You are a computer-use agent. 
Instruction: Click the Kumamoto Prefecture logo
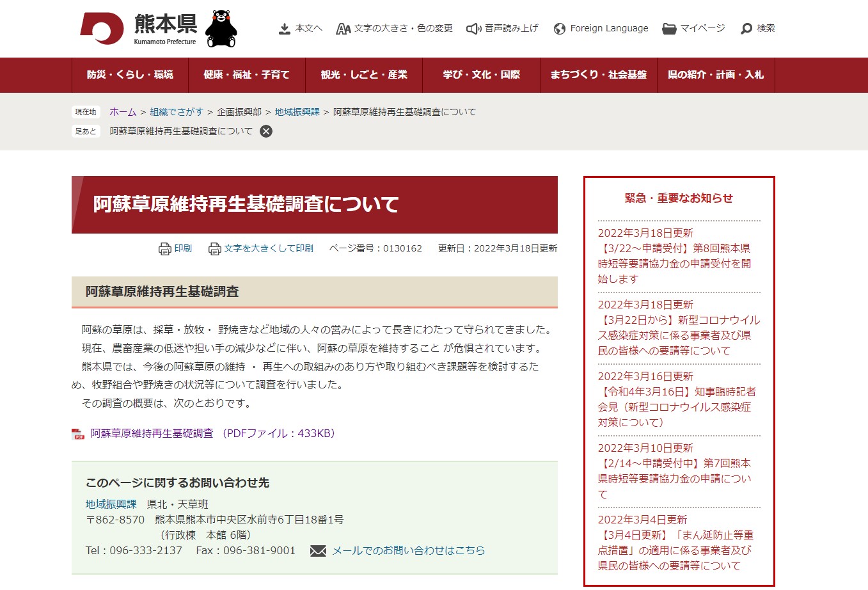click(138, 29)
